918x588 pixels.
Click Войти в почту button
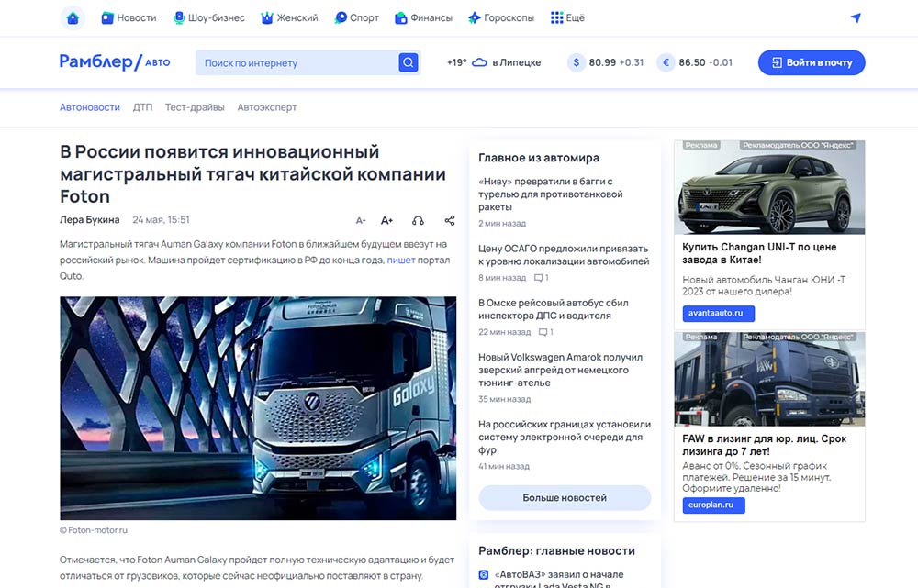pyautogui.click(x=812, y=62)
